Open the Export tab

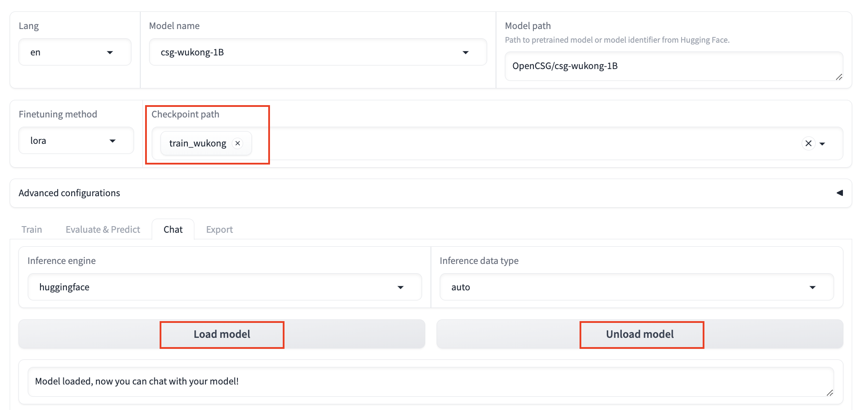point(219,230)
